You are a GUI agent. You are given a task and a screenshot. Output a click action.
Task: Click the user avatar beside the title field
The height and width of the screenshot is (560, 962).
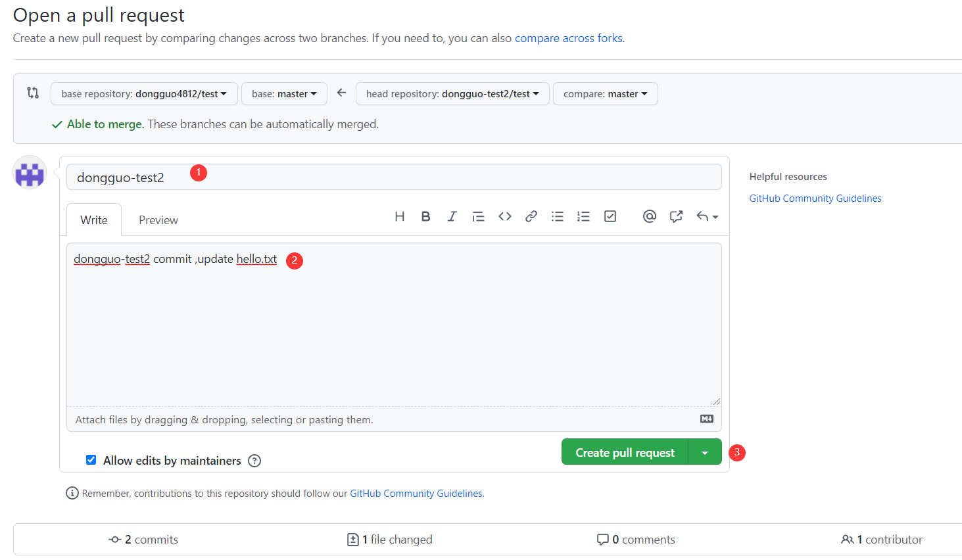[30, 173]
